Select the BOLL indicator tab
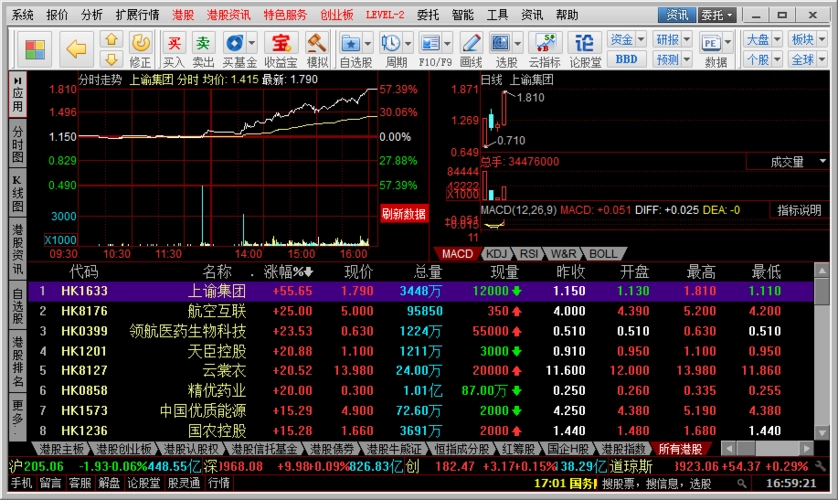The height and width of the screenshot is (500, 838). tap(603, 254)
